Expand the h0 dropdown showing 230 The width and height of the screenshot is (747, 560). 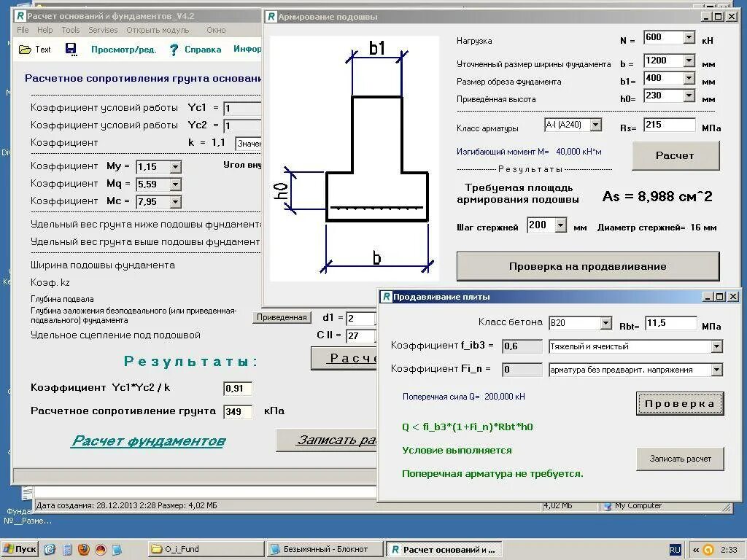[x=689, y=96]
